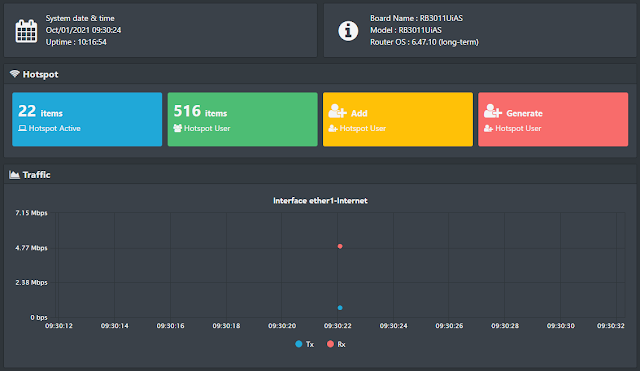
Task: Click the 09:30:18 time axis label
Action: pos(226,326)
